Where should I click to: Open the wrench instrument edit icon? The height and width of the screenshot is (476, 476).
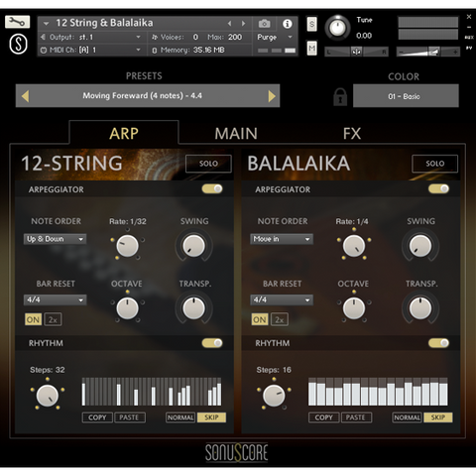coord(17,22)
